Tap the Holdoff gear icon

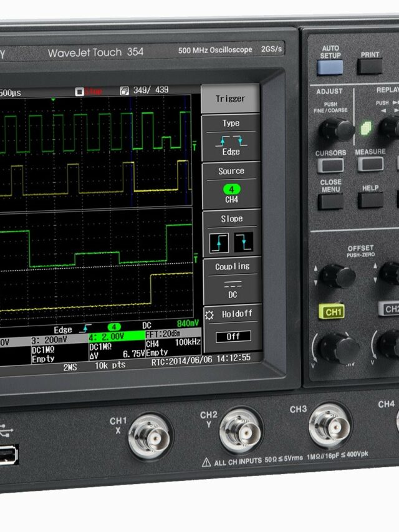(209, 315)
